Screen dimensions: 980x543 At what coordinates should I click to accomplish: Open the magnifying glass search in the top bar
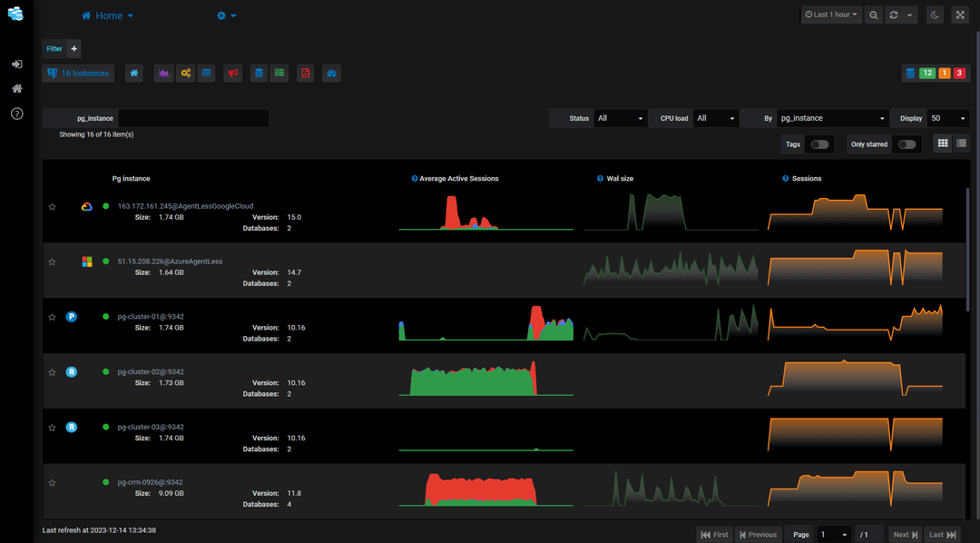873,15
